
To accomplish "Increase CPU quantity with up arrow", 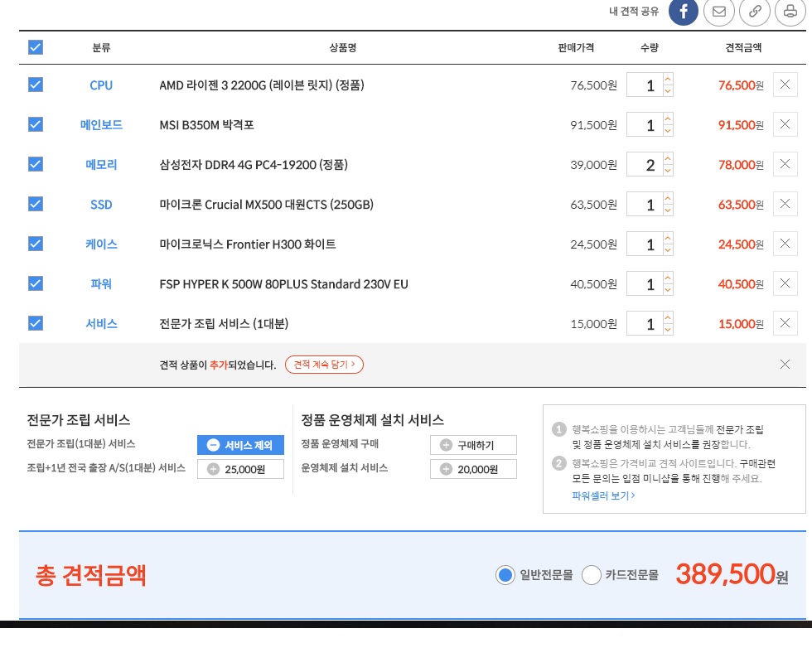I will pyautogui.click(x=668, y=80).
